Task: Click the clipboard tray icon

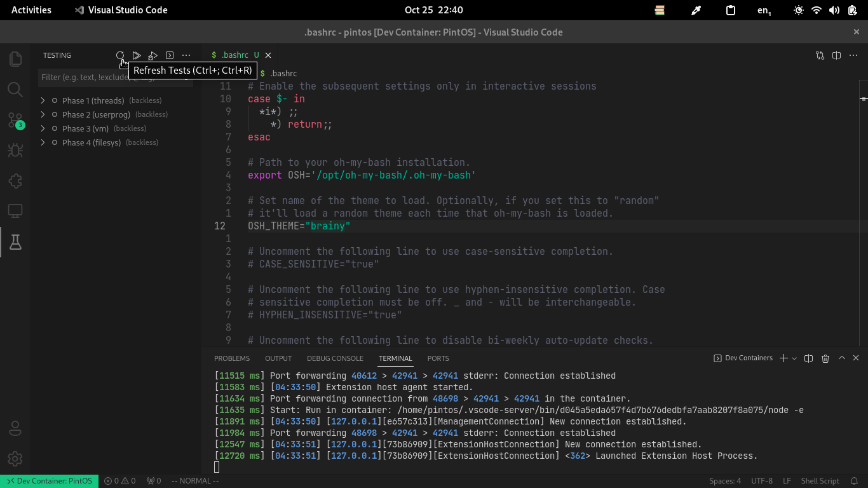Action: click(x=731, y=10)
